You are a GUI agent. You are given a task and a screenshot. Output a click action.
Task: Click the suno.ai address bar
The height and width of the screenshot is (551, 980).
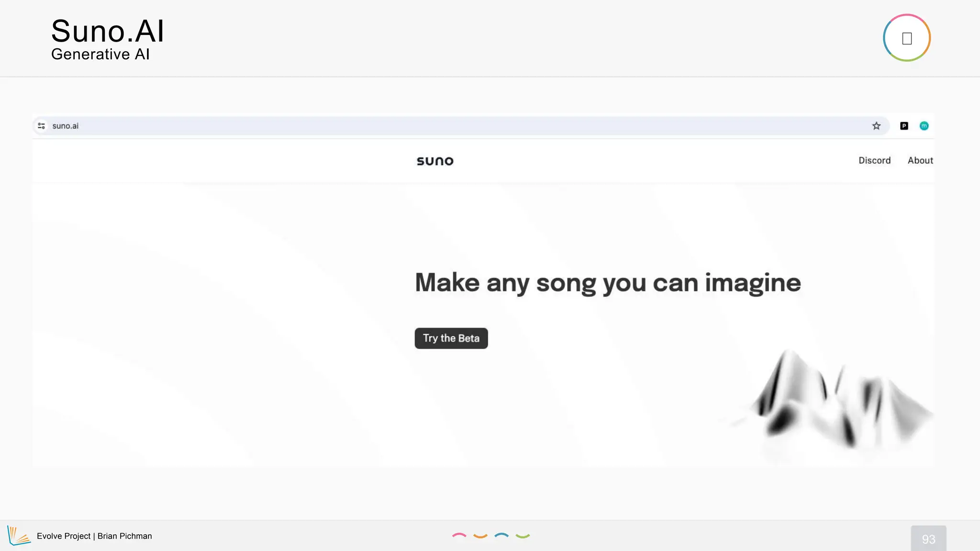(461, 126)
